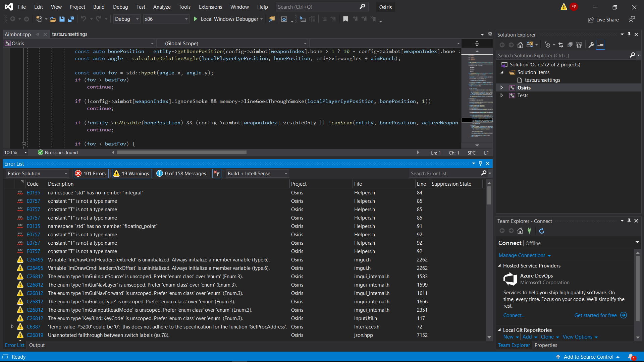Toggle the 158 Messages filter
644x362 pixels.
[x=181, y=173]
